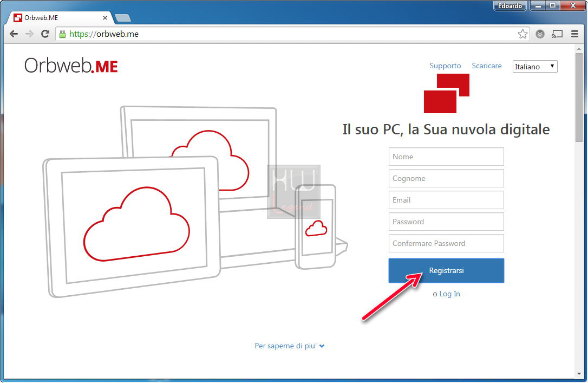
Task: Open the Supporto link
Action: (445, 66)
